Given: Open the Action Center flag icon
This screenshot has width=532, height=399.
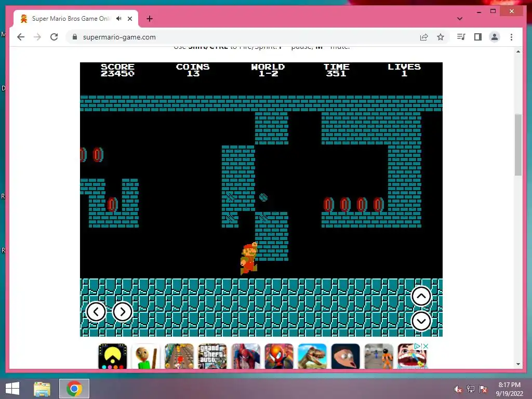Looking at the screenshot, I should click(x=483, y=389).
